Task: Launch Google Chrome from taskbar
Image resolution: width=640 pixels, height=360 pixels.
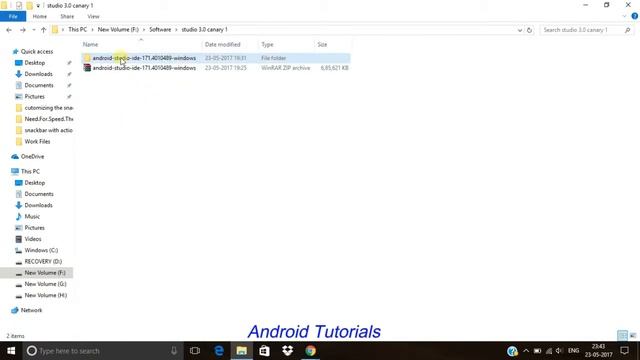Action: click(x=310, y=351)
